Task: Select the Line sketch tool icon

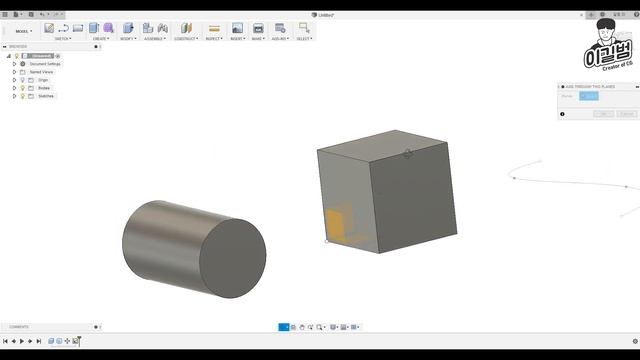Action: [63, 28]
